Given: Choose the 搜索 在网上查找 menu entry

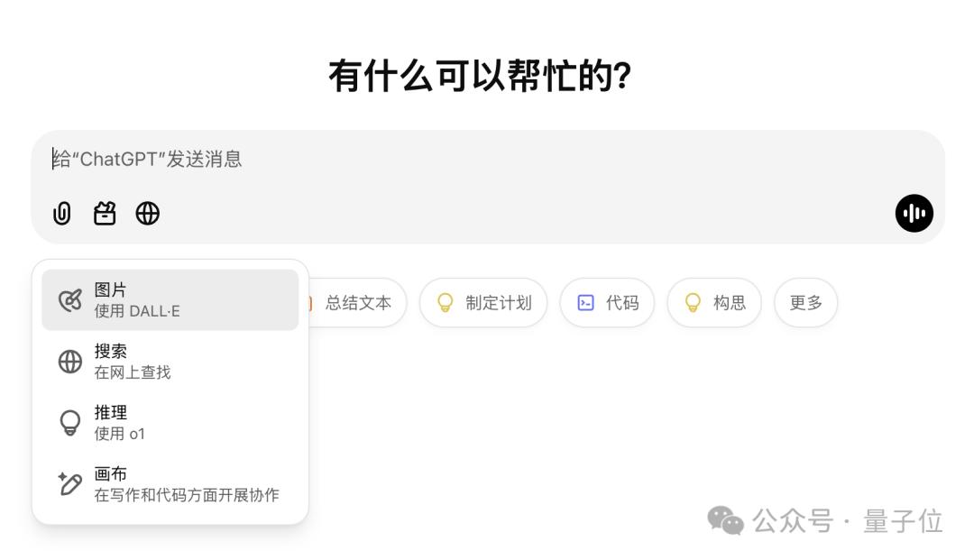Looking at the screenshot, I should [170, 361].
